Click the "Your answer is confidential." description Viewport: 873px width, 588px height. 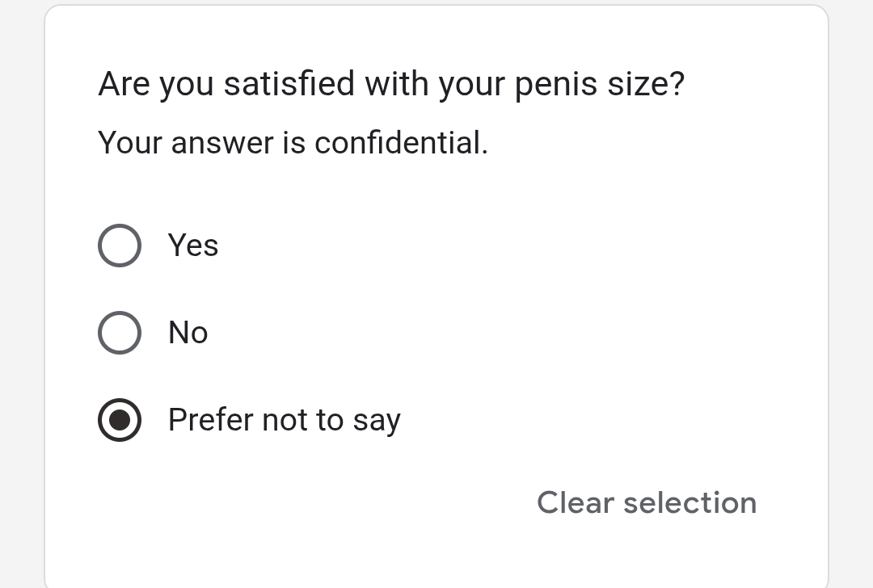pyautogui.click(x=293, y=143)
